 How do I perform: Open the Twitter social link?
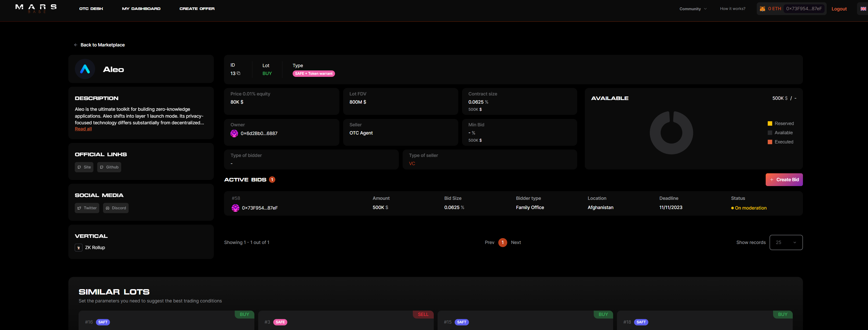pyautogui.click(x=87, y=208)
